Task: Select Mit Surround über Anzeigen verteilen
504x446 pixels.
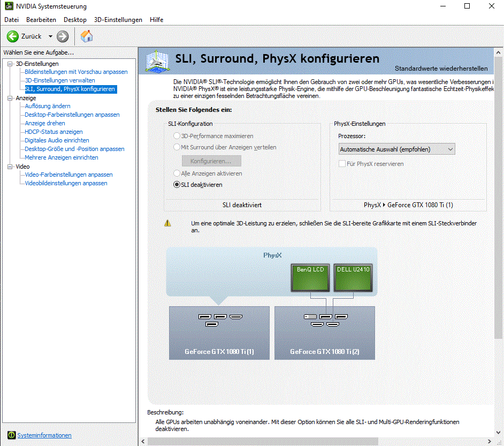Action: tap(177, 147)
